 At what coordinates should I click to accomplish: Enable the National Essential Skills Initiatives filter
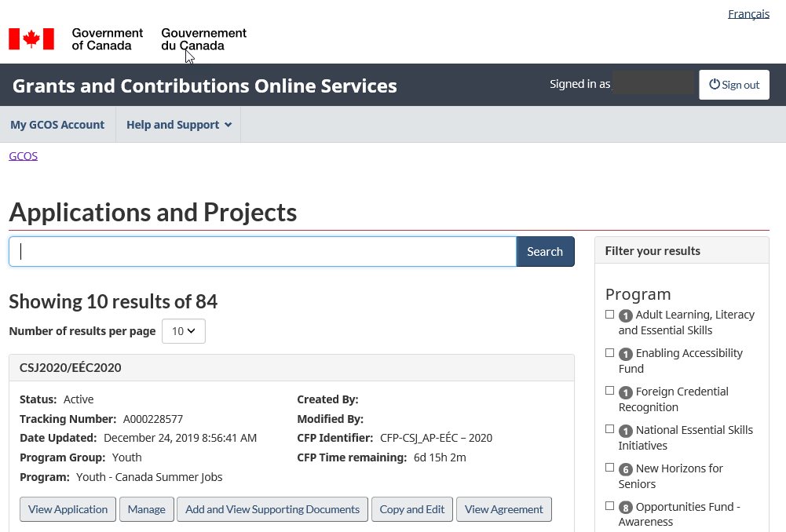pos(610,430)
